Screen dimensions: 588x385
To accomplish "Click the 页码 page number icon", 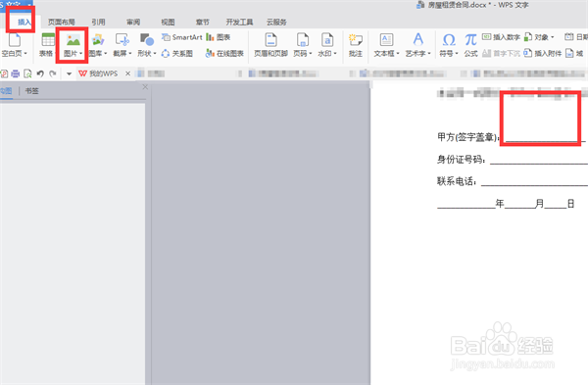I will tap(302, 40).
